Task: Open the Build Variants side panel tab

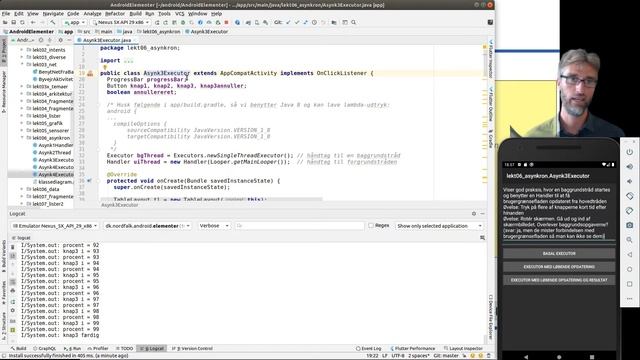Action: [x=4, y=256]
